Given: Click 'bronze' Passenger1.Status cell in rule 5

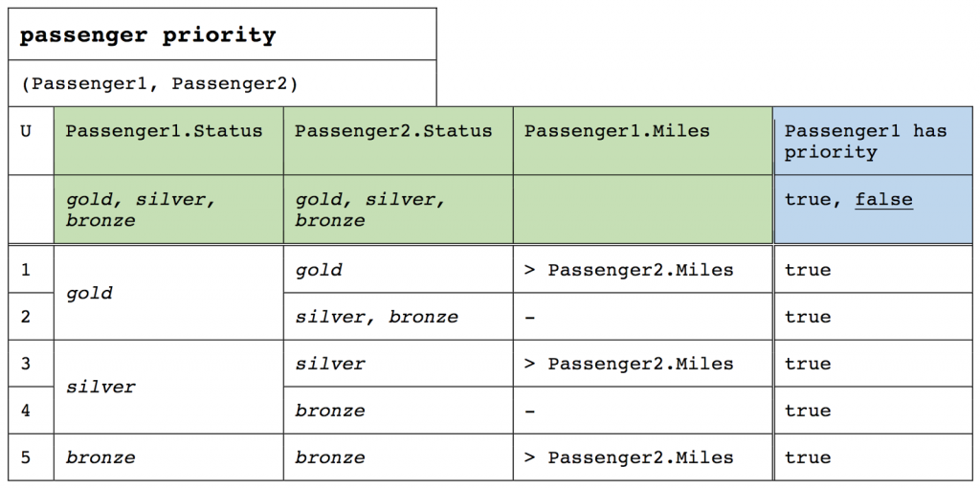Looking at the screenshot, I should click(168, 457).
